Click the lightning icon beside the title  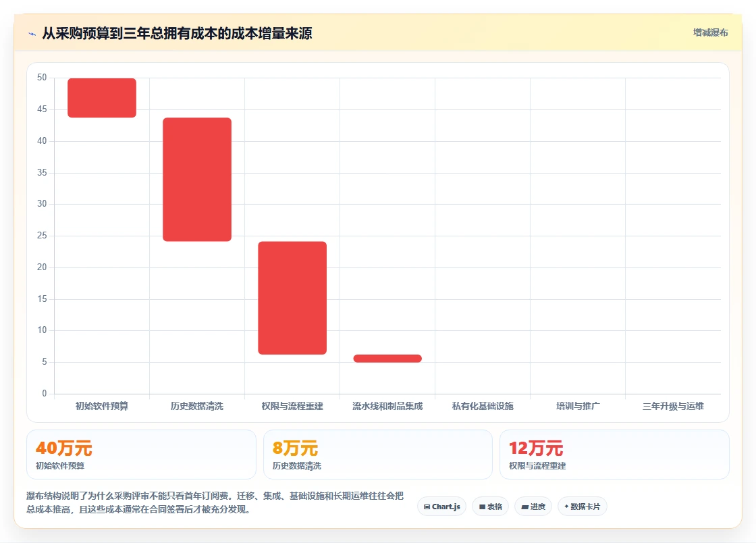pos(32,34)
